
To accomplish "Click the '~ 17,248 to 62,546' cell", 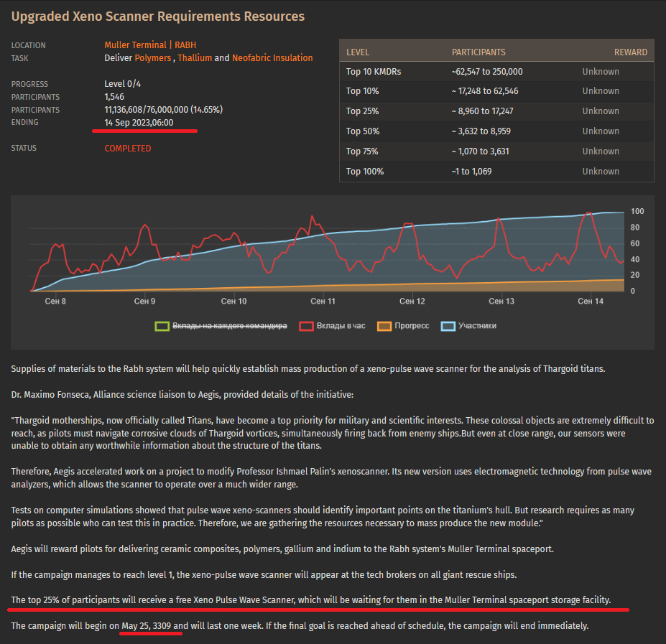I will tap(485, 91).
